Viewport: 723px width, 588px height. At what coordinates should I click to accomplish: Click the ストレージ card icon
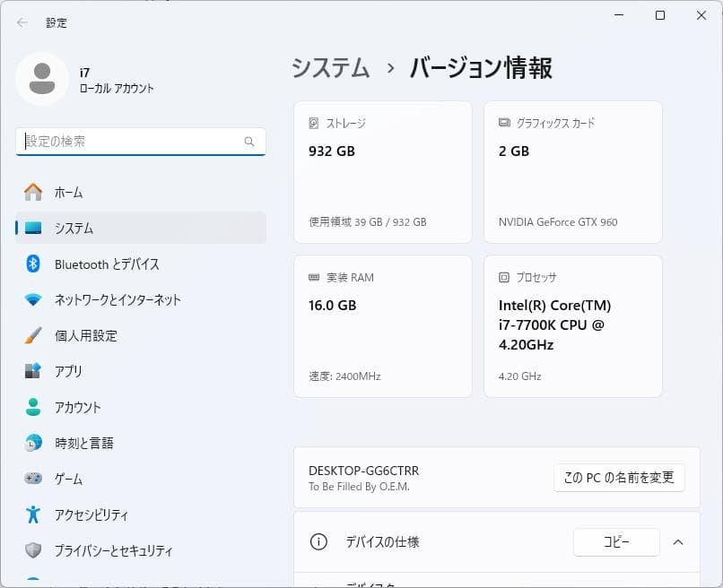(314, 122)
